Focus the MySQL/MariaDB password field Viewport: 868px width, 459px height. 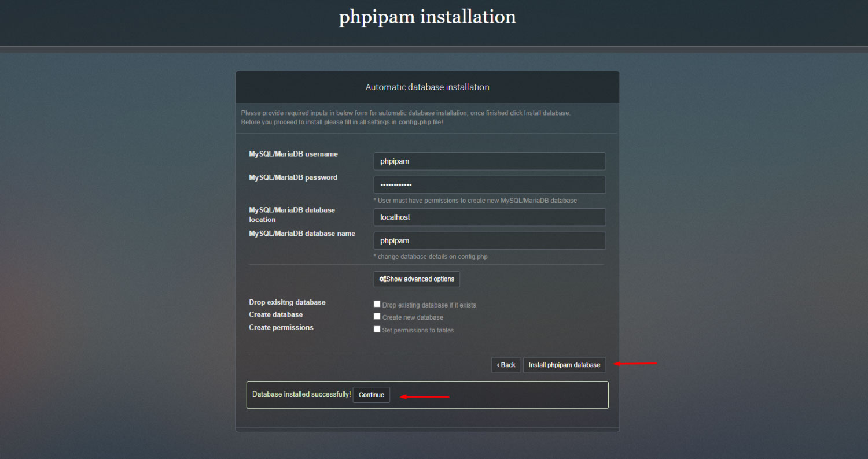490,185
